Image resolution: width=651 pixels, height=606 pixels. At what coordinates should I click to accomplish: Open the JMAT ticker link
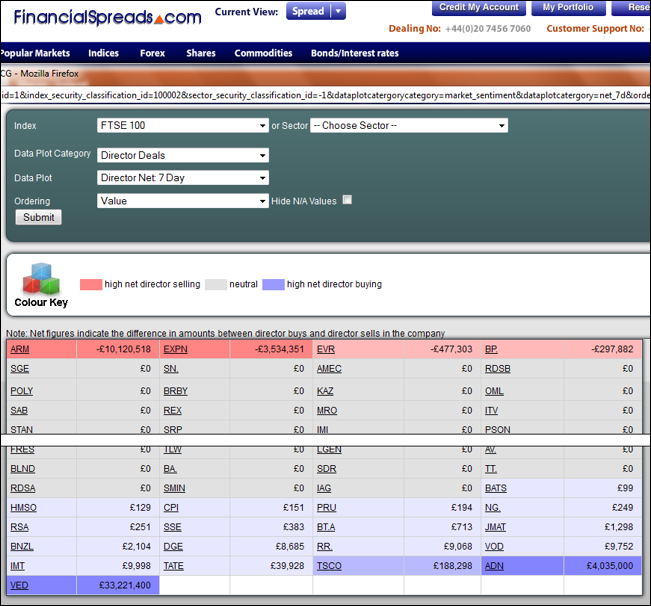pyautogui.click(x=495, y=527)
